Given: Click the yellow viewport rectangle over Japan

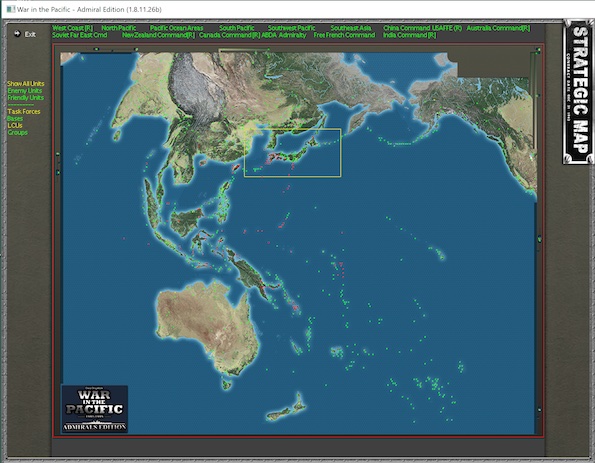Looking at the screenshot, I should click(293, 153).
